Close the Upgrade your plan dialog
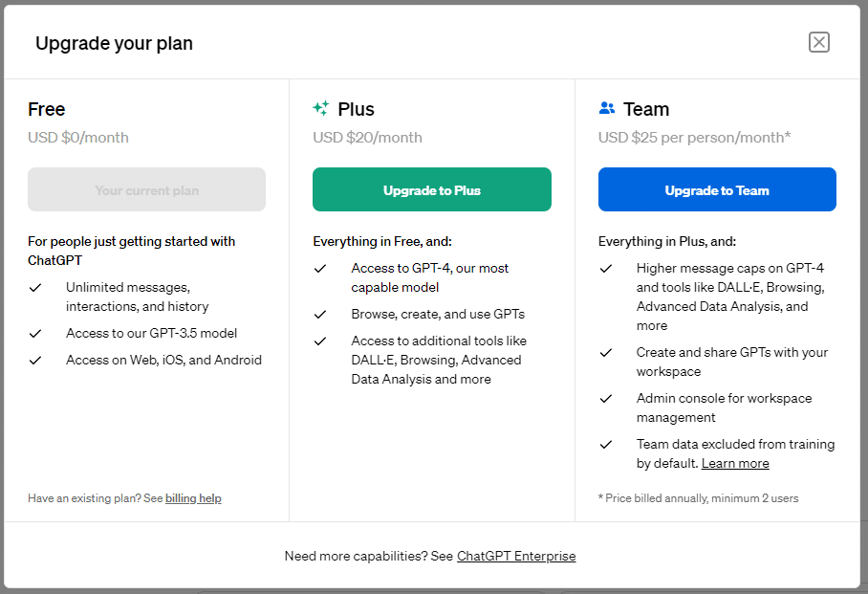This screenshot has height=594, width=868. pyautogui.click(x=818, y=42)
